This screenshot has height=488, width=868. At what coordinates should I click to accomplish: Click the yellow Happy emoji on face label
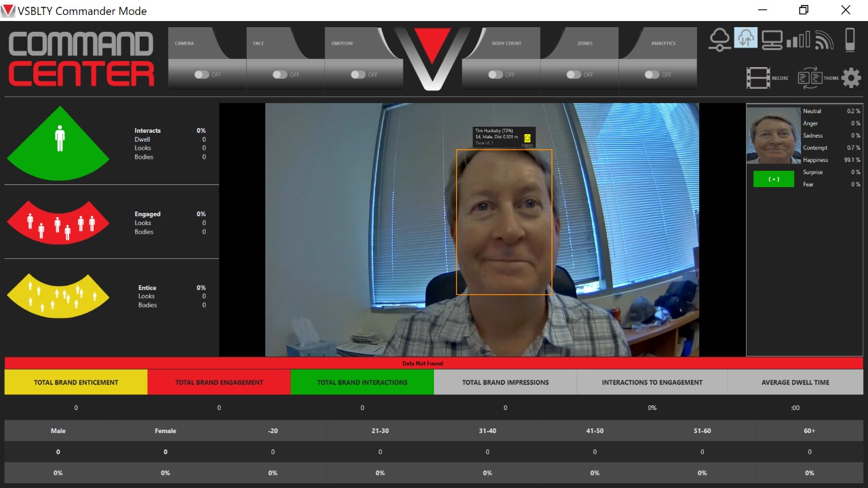click(x=528, y=138)
